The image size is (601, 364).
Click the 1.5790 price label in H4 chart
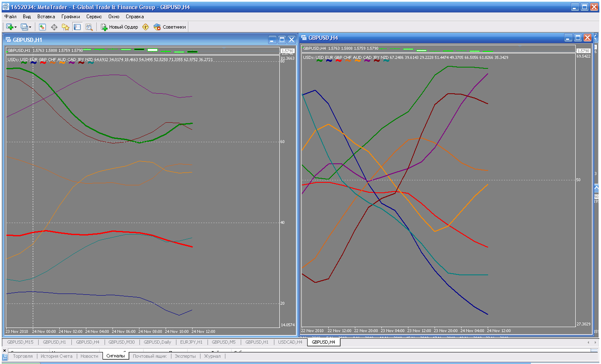584,51
